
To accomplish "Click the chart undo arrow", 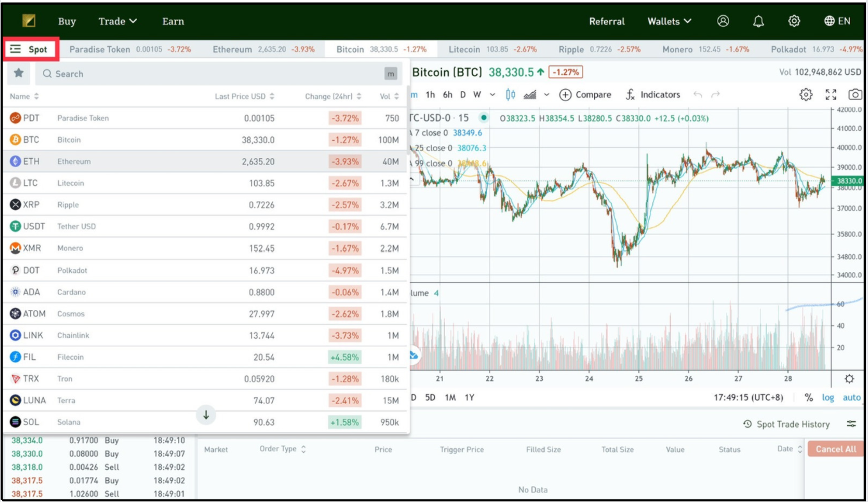I will coord(698,95).
